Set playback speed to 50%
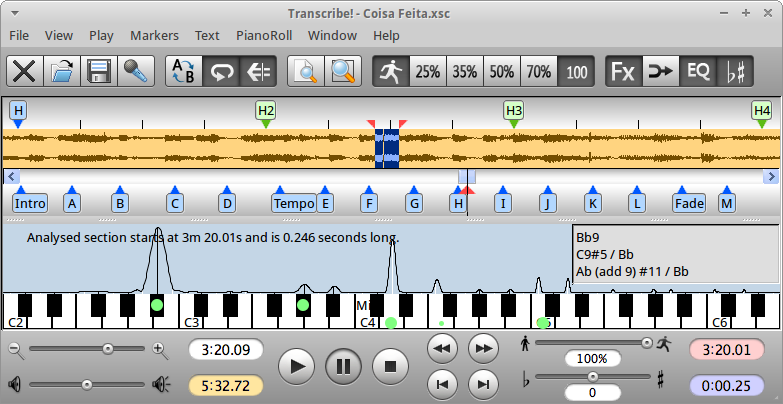The width and height of the screenshot is (783, 404). tap(502, 72)
